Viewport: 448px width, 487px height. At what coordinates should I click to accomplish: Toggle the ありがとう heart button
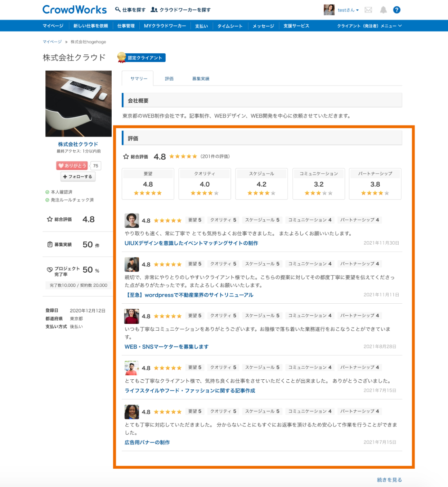72,166
